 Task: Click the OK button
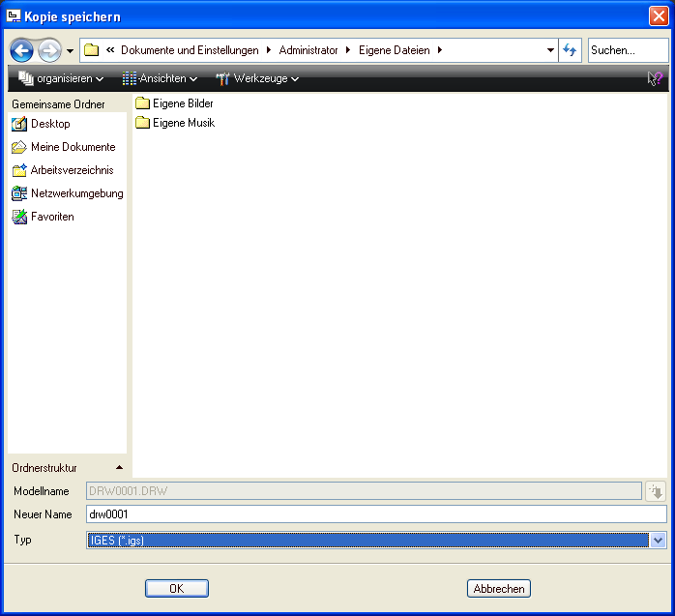click(176, 588)
